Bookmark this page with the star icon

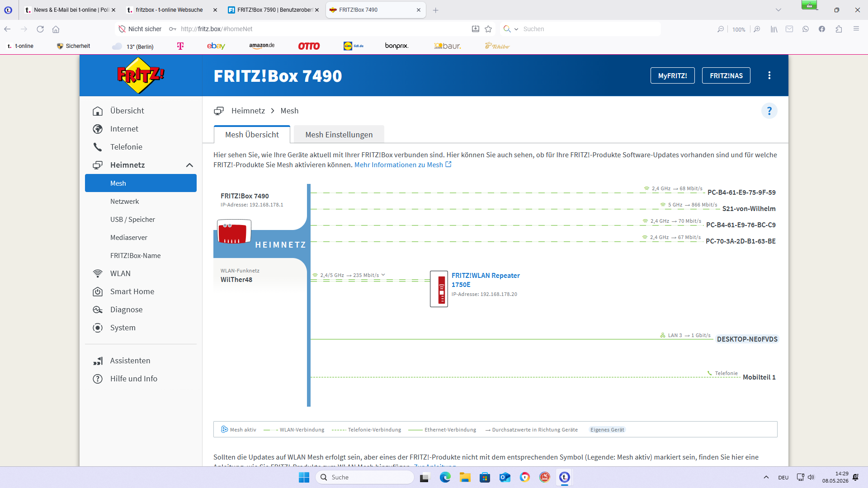(488, 29)
